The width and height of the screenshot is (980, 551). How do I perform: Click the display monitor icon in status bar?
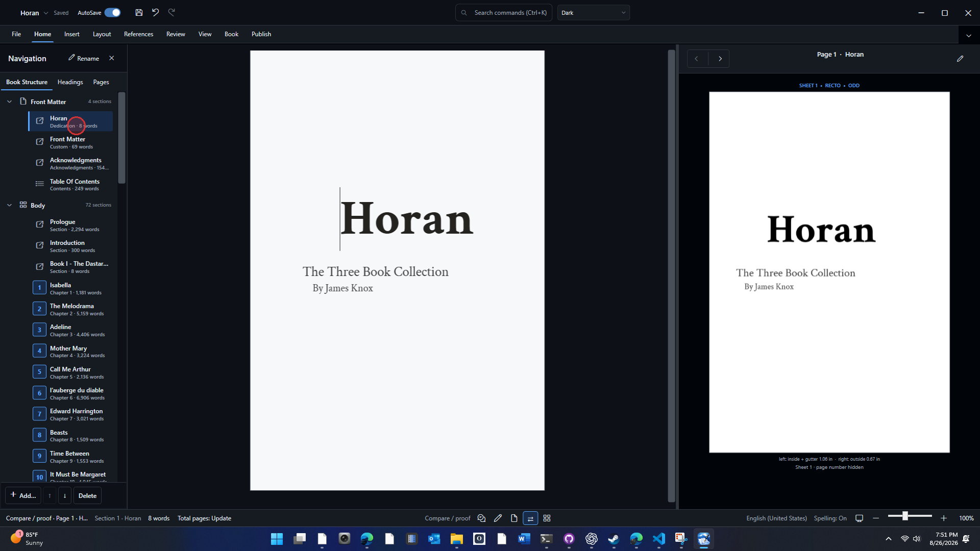point(860,518)
